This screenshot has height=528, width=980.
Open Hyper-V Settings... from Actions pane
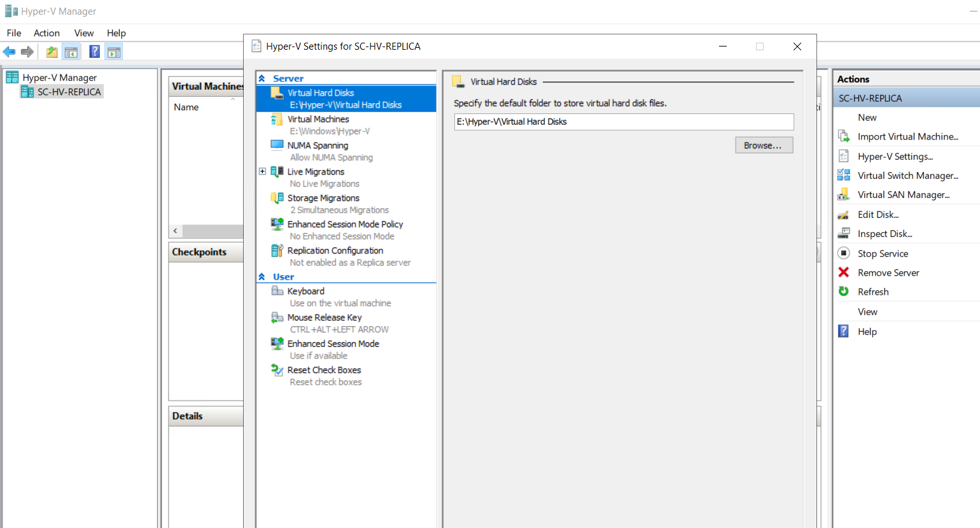pyautogui.click(x=895, y=156)
